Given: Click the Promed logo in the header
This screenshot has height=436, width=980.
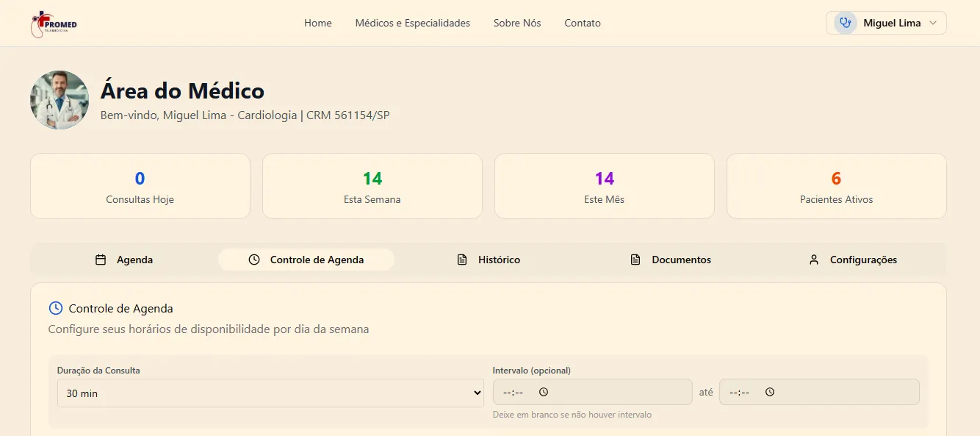Looking at the screenshot, I should pos(54,24).
